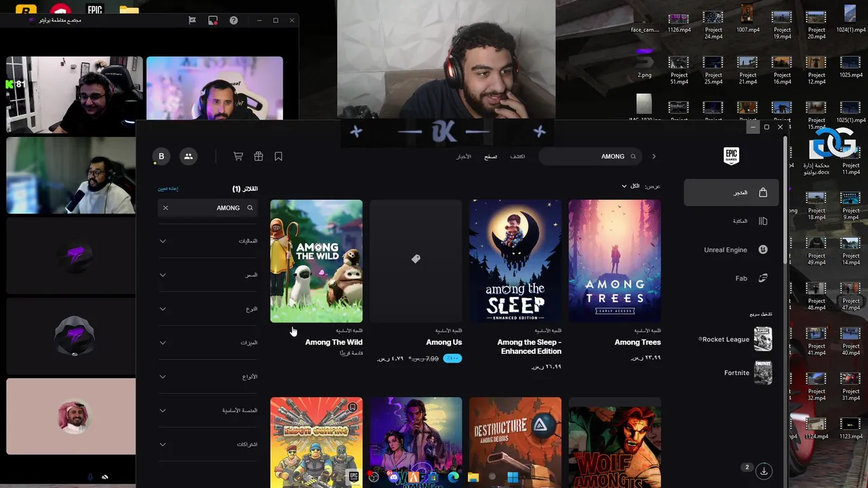Click the top AMONG search field
Viewport: 868px width, 488px height.
click(x=590, y=157)
